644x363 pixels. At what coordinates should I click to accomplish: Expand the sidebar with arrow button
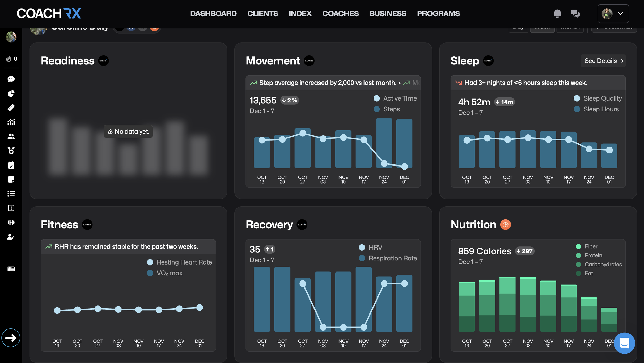tap(11, 338)
